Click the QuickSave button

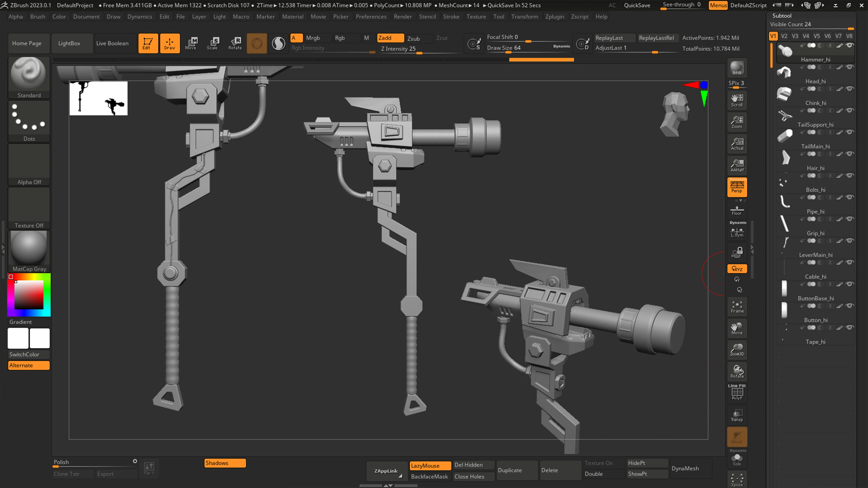point(637,5)
